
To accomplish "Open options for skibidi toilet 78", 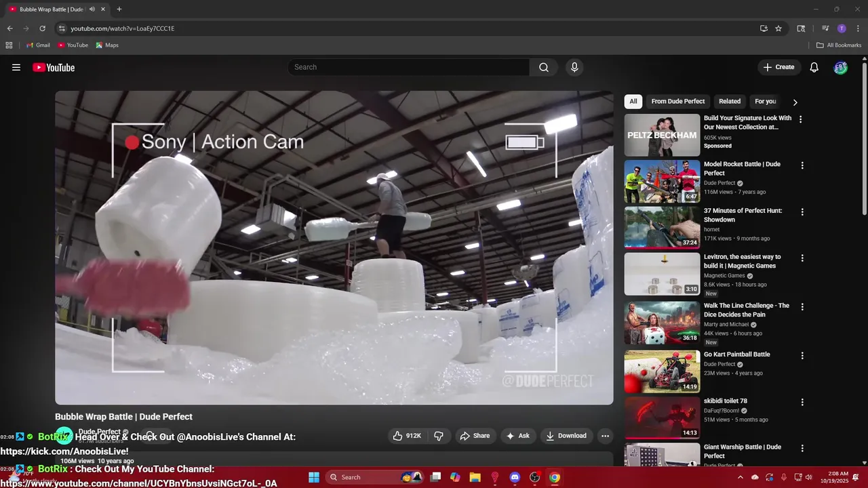I will (802, 402).
